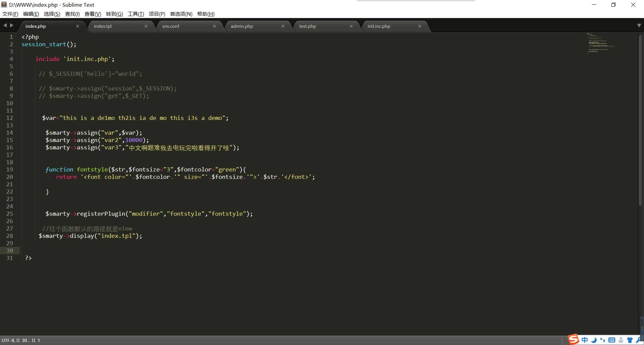Click the Chinese comment about view path
The height and width of the screenshot is (345, 644).
point(87,228)
